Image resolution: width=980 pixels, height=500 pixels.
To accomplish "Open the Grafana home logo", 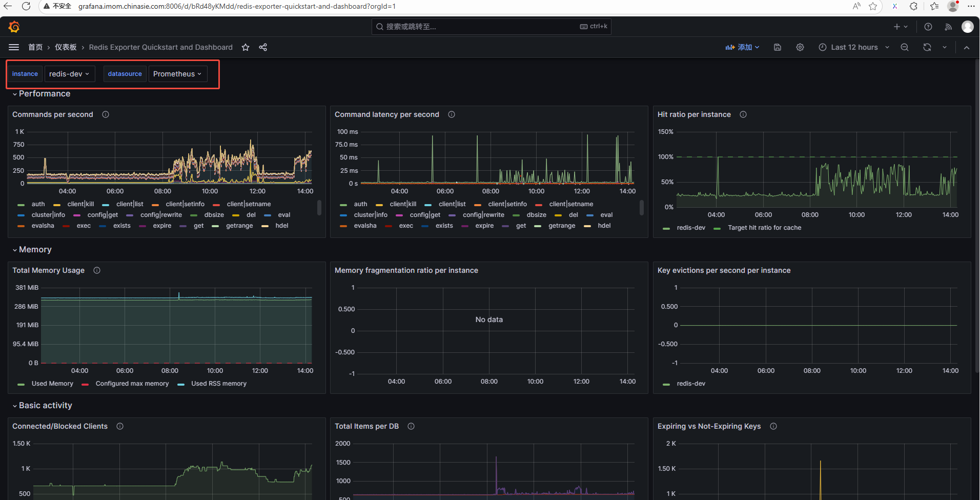I will click(14, 27).
